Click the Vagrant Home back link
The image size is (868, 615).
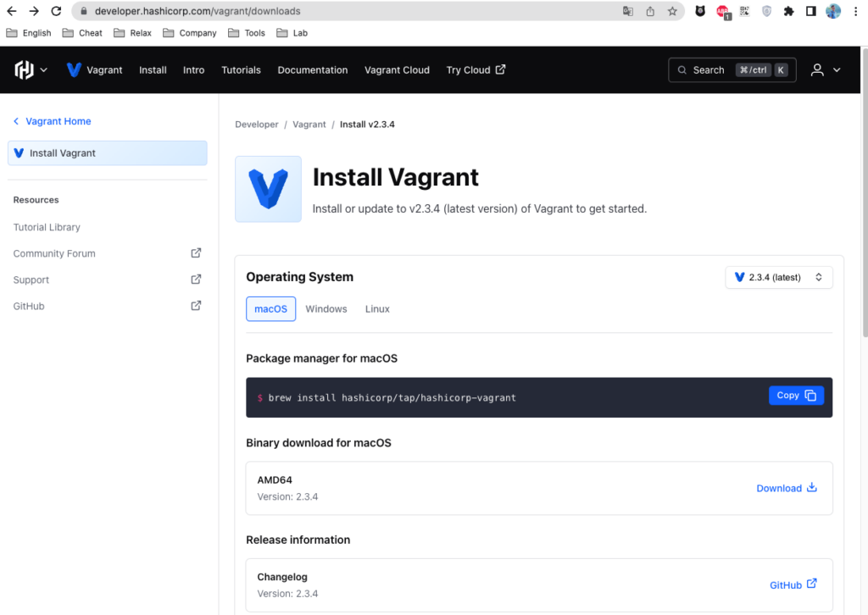click(x=52, y=121)
